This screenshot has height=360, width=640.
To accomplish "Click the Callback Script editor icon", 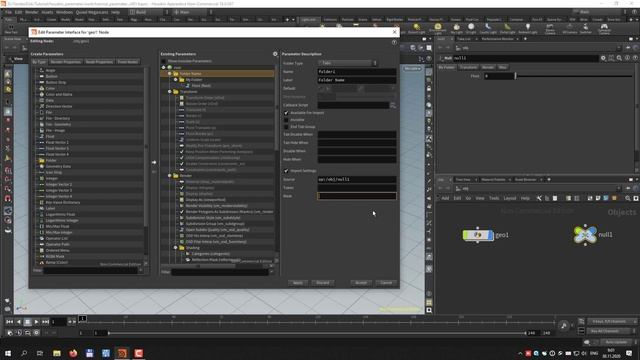I will (x=393, y=105).
